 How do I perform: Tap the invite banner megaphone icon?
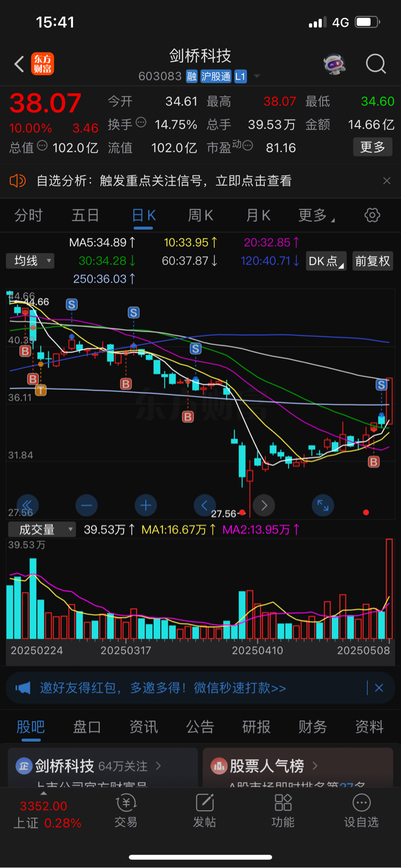pyautogui.click(x=23, y=688)
